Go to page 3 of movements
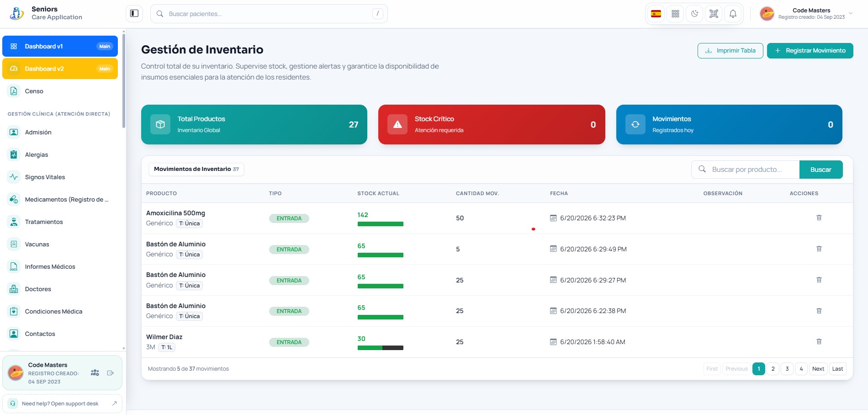 pos(787,369)
